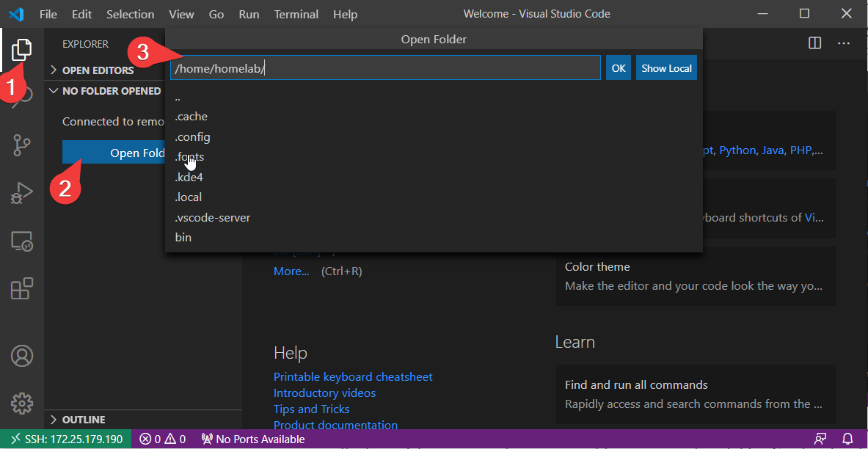Click the Java language link

point(773,150)
